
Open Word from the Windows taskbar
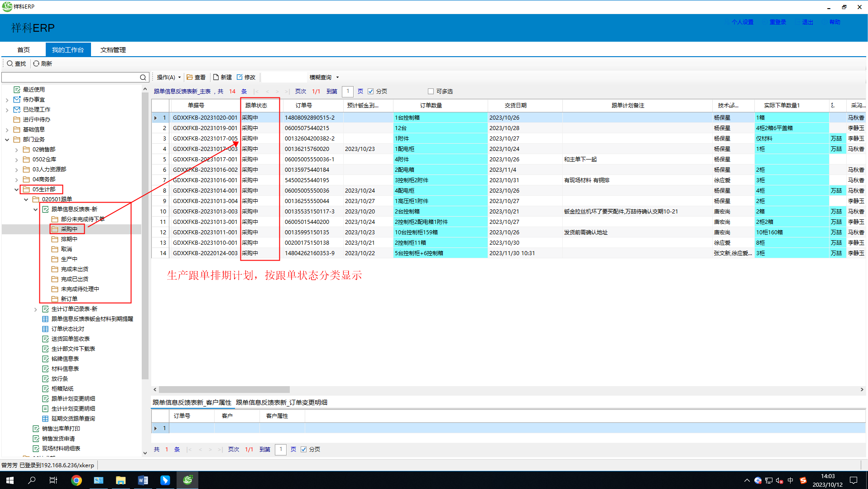point(143,480)
